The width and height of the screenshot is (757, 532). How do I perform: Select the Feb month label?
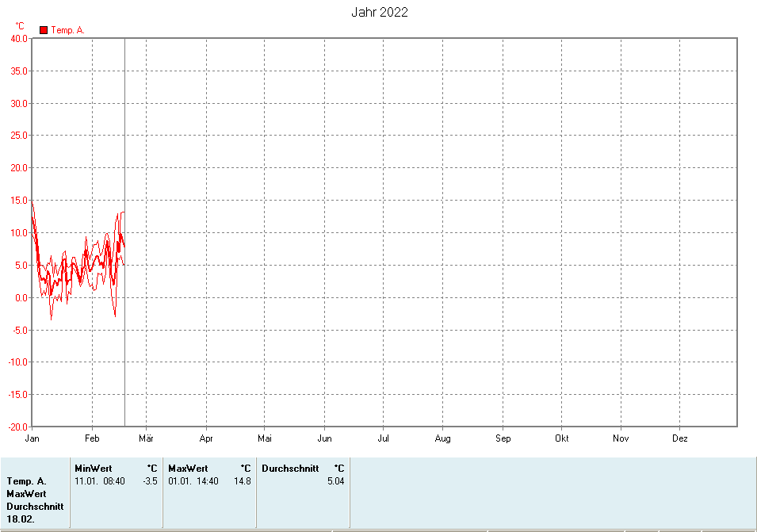coord(92,438)
